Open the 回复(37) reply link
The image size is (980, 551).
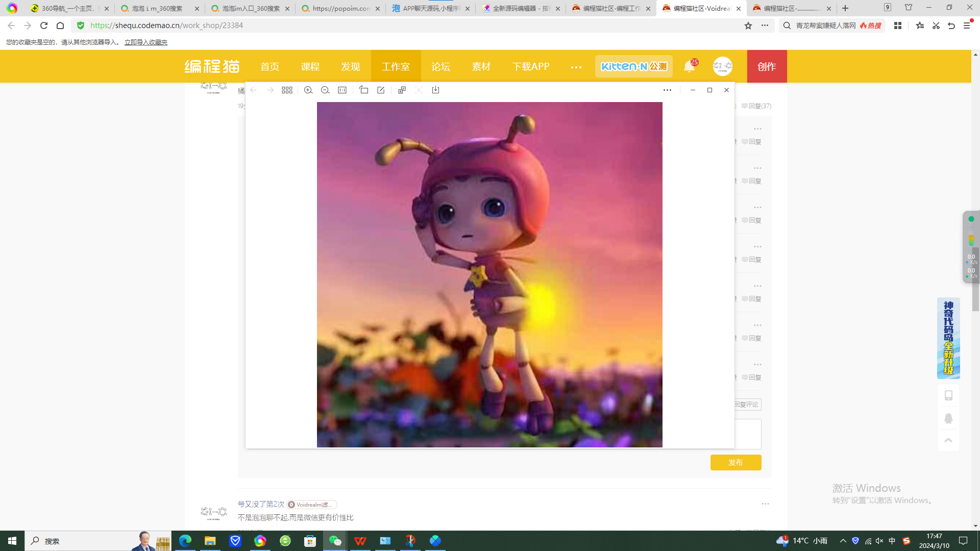tap(756, 106)
